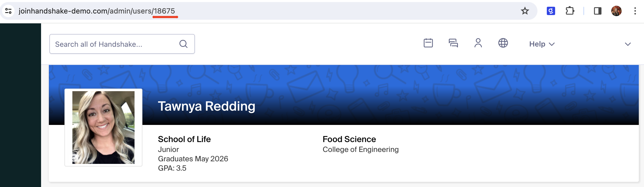Click the URL address bar text
This screenshot has height=187, width=644.
coord(97,11)
